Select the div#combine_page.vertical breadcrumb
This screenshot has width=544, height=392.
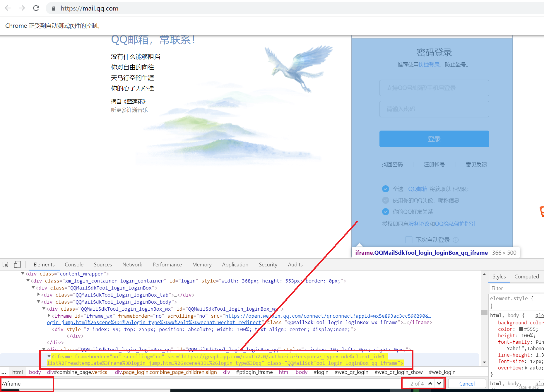[x=78, y=372]
